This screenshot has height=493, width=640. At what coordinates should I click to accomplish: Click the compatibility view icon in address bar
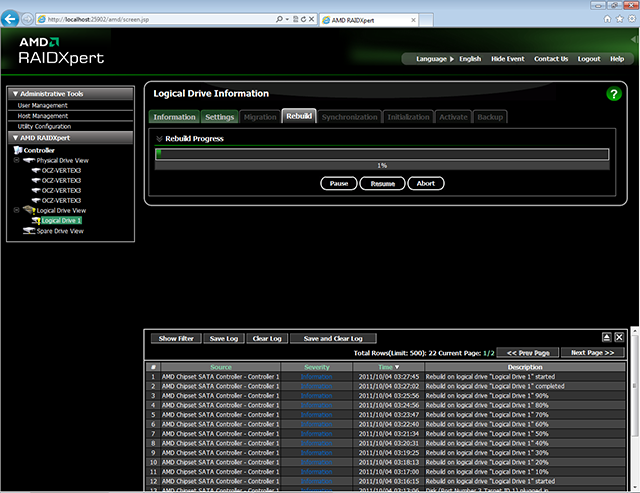pos(296,19)
